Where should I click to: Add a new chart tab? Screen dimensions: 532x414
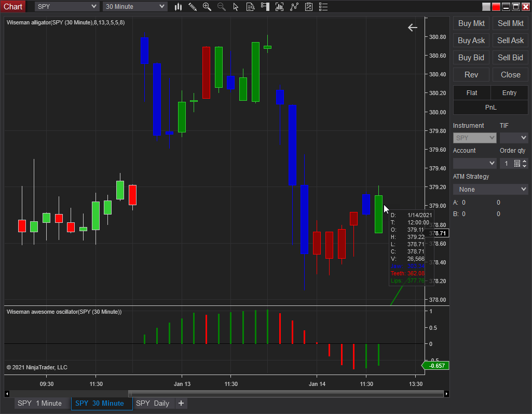(x=181, y=403)
